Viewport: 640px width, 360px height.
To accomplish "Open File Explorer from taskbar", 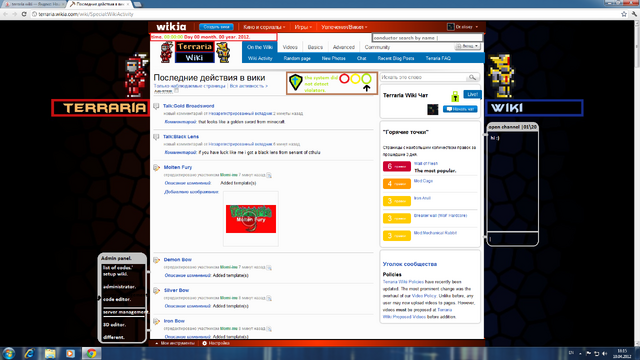I will click(50, 353).
